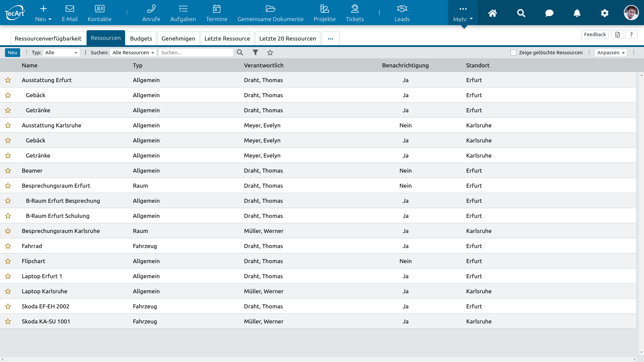Open the Leads handshake icon
Screen dimensions: 644x362
[x=402, y=9]
